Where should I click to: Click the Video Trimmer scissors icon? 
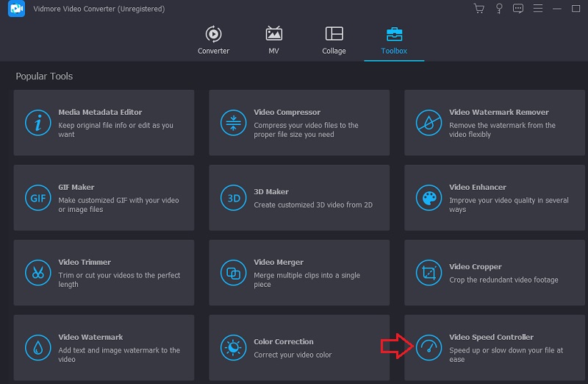click(37, 273)
